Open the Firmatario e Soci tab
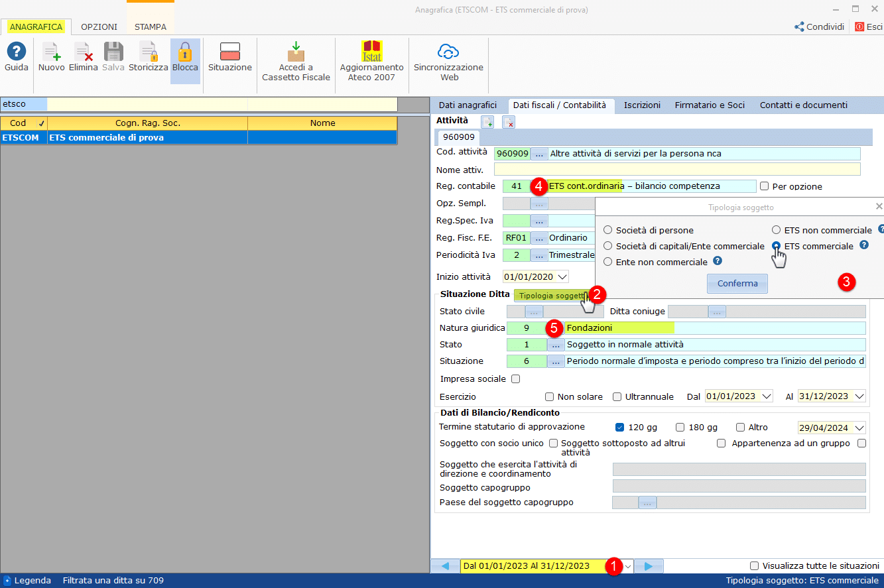The width and height of the screenshot is (884, 588). [710, 105]
